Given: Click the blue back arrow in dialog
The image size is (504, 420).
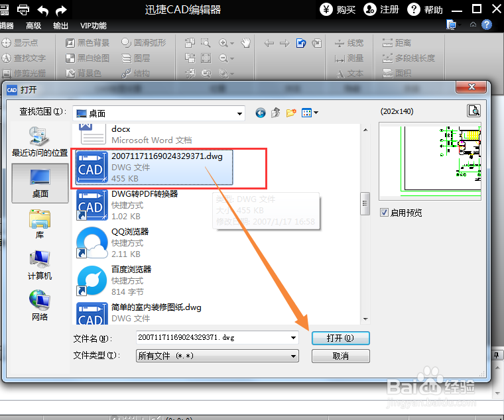Looking at the screenshot, I should 261,113.
